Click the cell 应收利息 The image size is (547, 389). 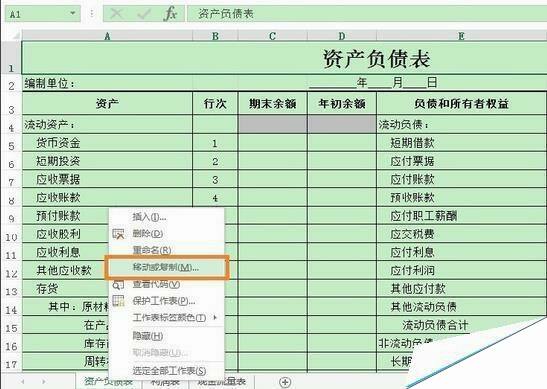tap(66, 252)
